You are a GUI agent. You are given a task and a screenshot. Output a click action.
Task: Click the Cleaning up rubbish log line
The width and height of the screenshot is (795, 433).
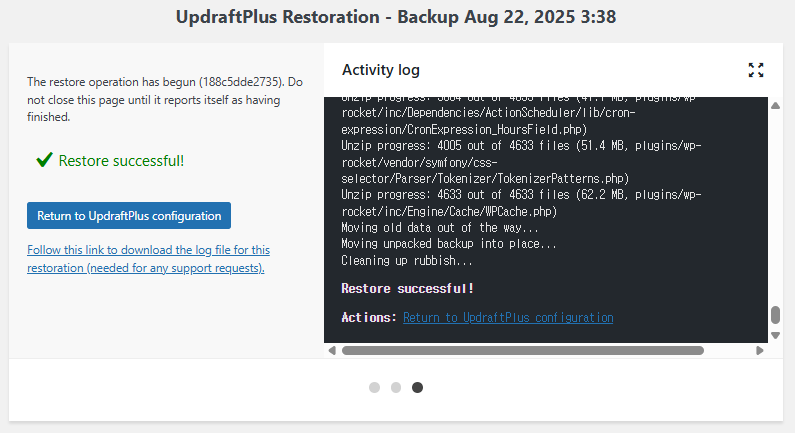pos(407,260)
